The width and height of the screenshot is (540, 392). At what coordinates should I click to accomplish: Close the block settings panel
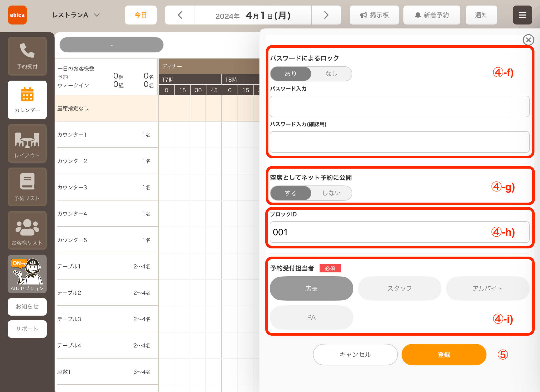click(x=528, y=40)
